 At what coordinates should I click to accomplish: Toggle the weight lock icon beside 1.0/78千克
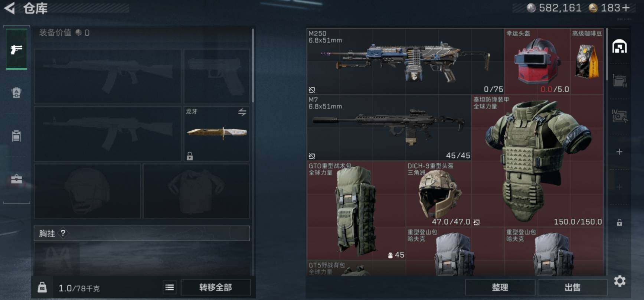[x=42, y=287]
